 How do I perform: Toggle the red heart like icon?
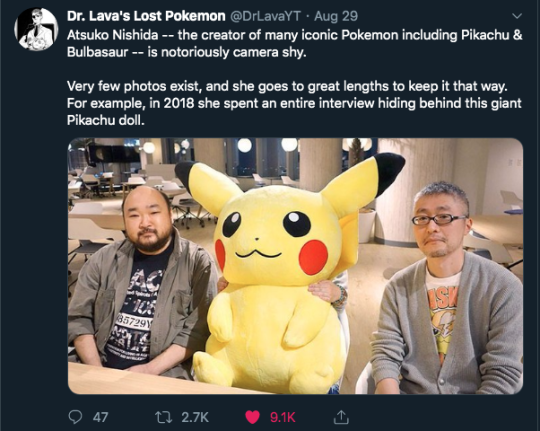[x=252, y=417]
